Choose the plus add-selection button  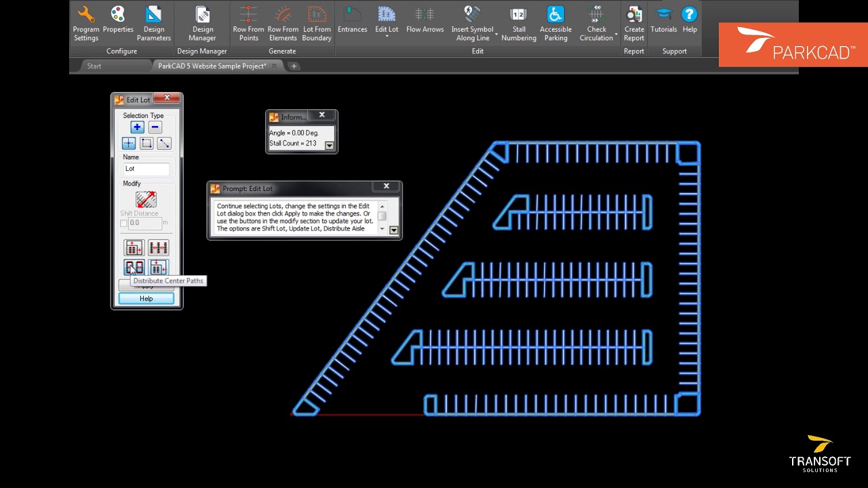137,127
